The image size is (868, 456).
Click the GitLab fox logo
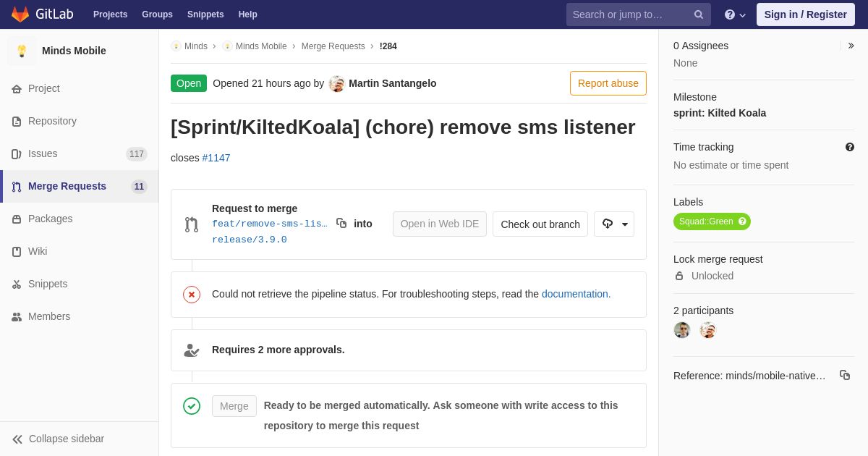tap(20, 14)
